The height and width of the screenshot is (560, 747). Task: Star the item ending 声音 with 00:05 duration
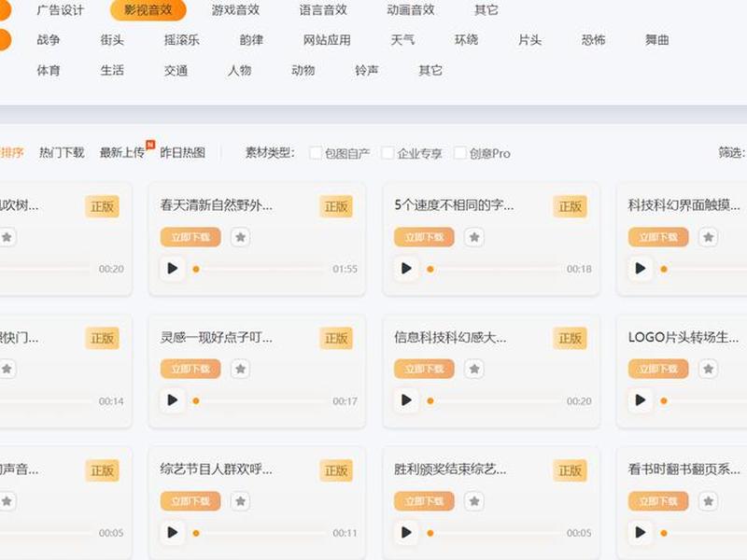click(7, 501)
